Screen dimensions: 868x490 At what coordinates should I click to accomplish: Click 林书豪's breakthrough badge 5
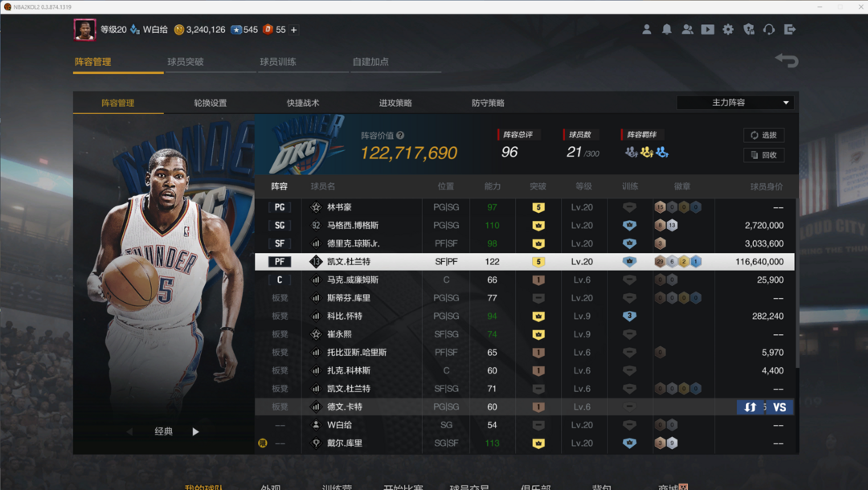pos(538,207)
